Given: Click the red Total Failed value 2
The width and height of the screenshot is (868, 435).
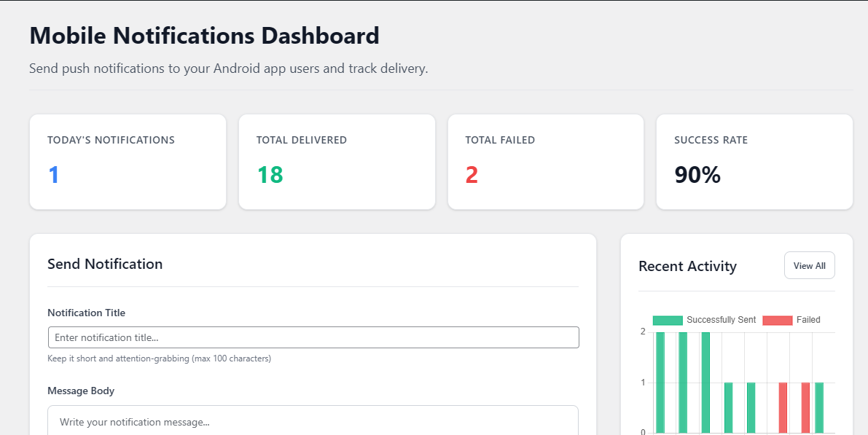Looking at the screenshot, I should click(472, 175).
